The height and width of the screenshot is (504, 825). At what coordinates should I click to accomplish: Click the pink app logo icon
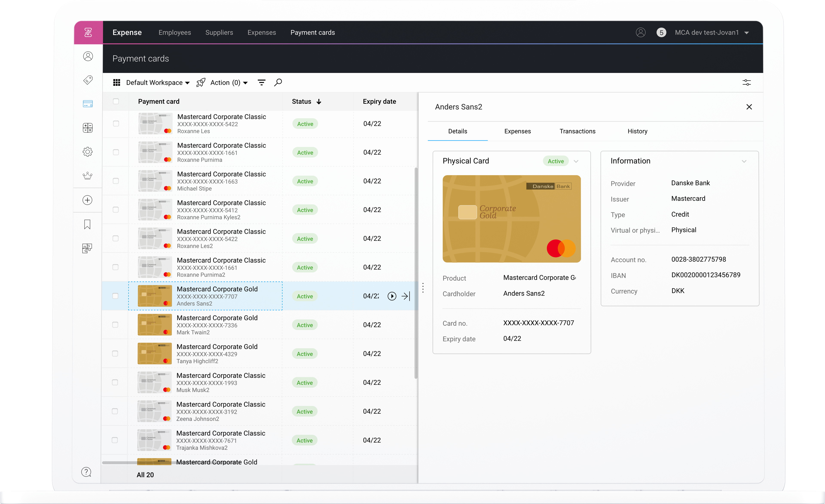coord(88,32)
